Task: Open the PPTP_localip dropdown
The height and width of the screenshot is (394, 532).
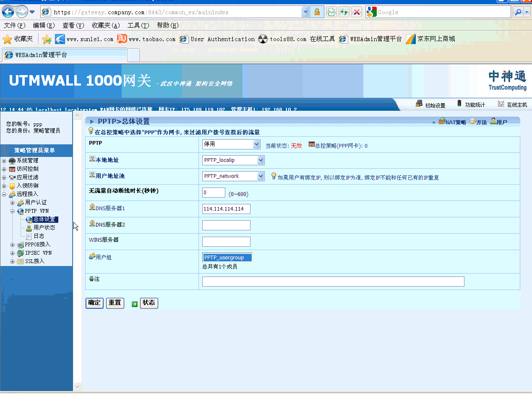Action: pos(261,160)
